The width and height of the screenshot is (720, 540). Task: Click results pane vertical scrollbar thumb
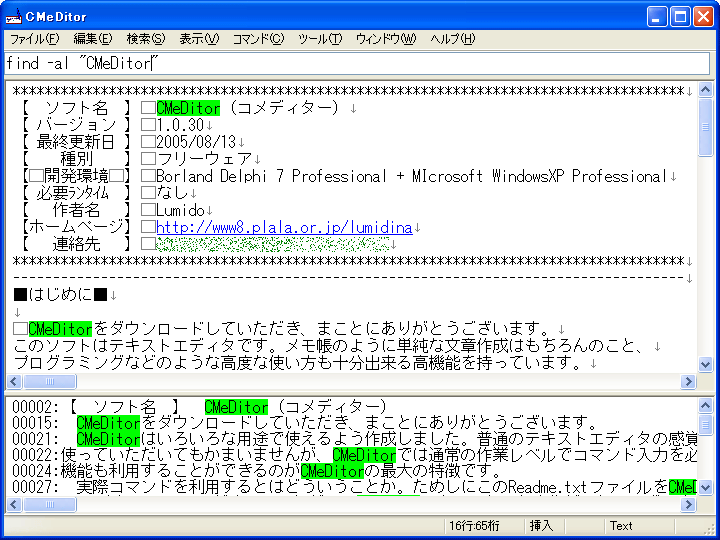pos(705,423)
